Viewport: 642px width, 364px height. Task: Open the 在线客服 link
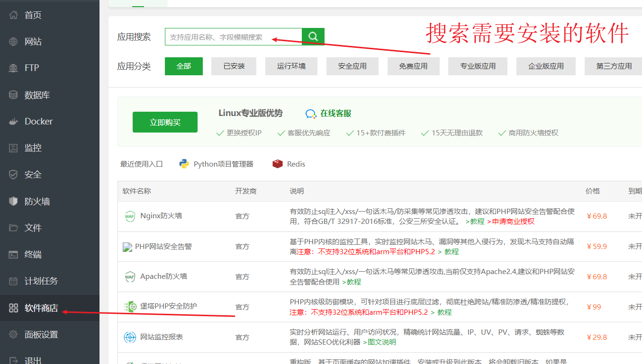click(x=336, y=114)
